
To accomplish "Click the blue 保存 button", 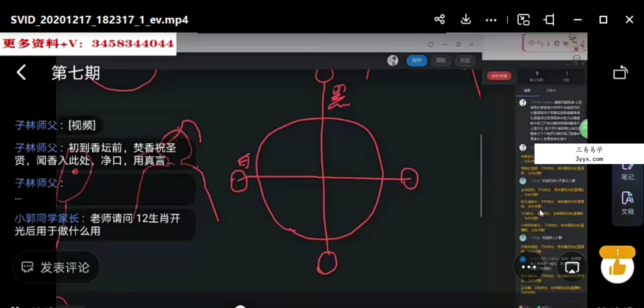I will (x=417, y=61).
